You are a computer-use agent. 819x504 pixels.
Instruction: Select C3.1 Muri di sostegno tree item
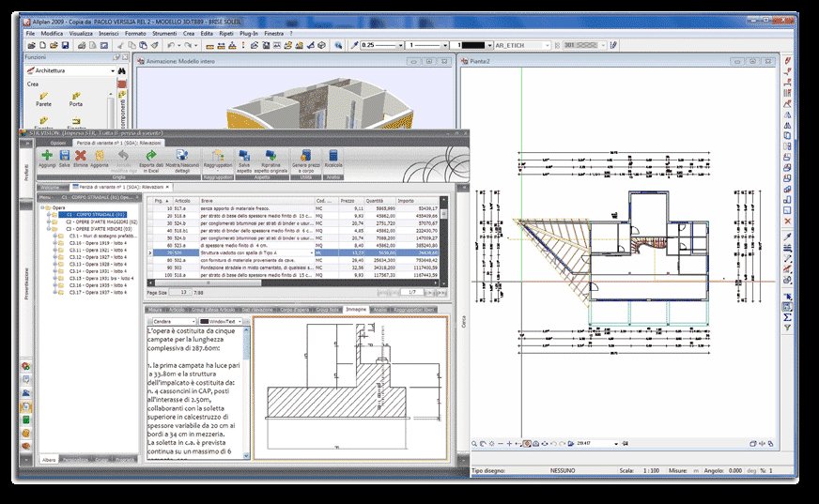coord(96,235)
